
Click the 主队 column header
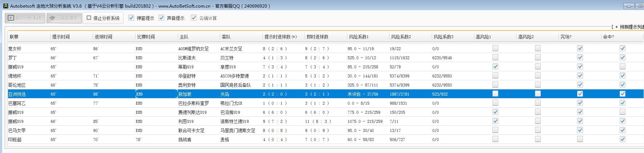[184, 37]
